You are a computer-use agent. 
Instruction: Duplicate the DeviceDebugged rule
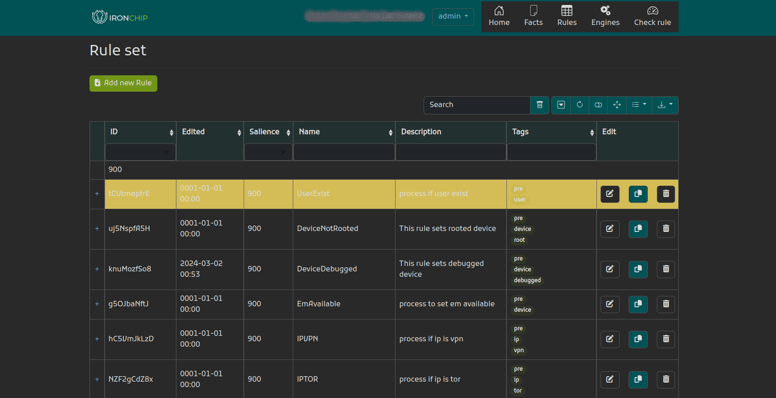coord(638,269)
